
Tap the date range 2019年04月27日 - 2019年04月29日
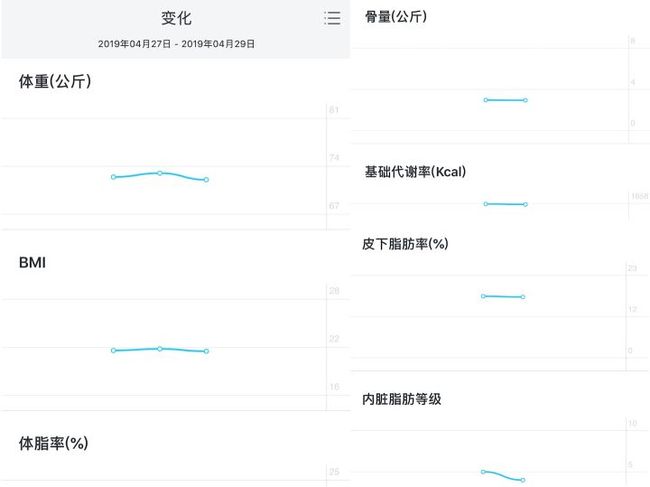click(x=176, y=44)
